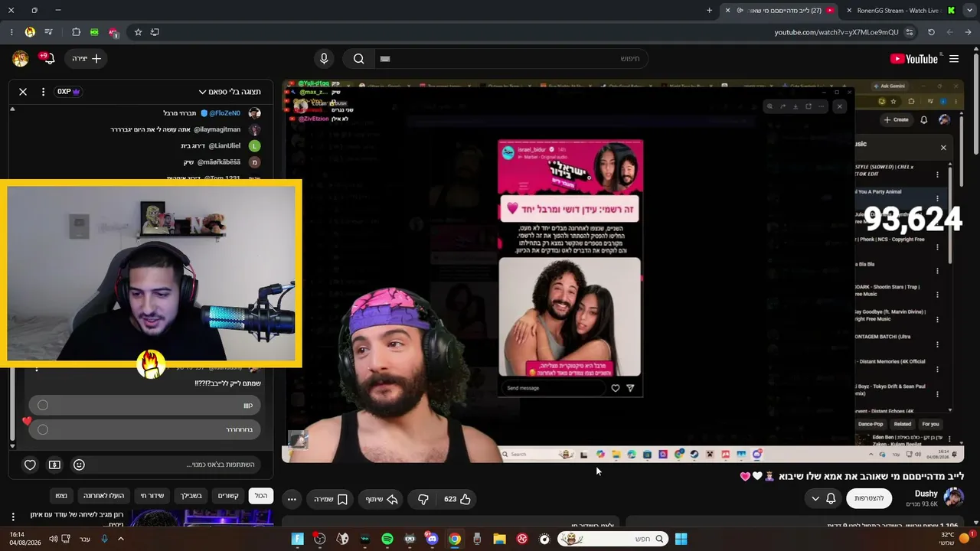Open the Windows Start menu
The image size is (980, 551).
[x=681, y=539]
